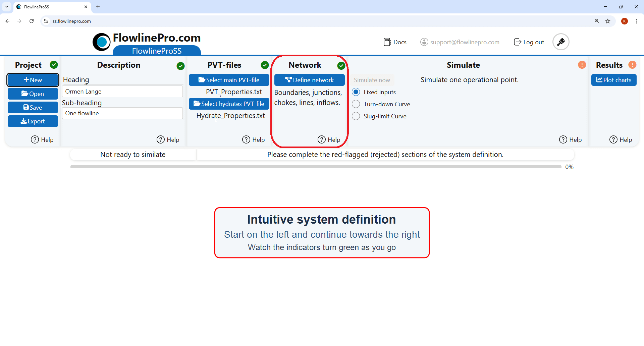The width and height of the screenshot is (644, 346).
Task: Select the Fixed inputs option
Action: [356, 92]
